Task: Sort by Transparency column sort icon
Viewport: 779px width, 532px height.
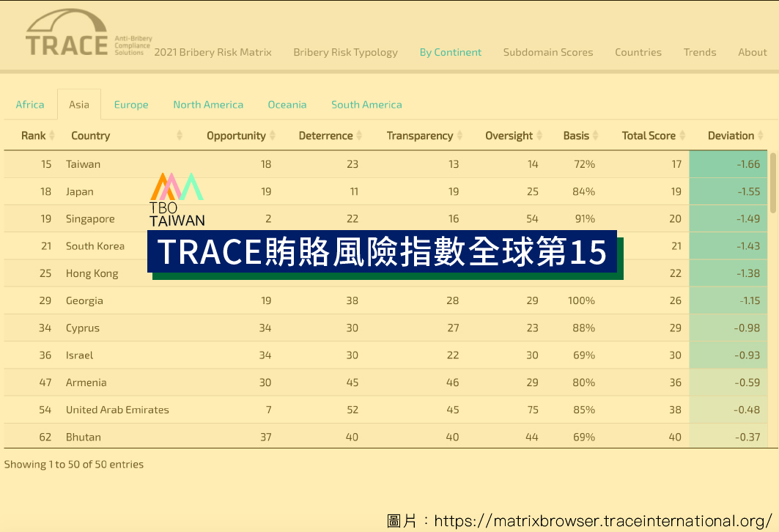Action: pyautogui.click(x=459, y=136)
